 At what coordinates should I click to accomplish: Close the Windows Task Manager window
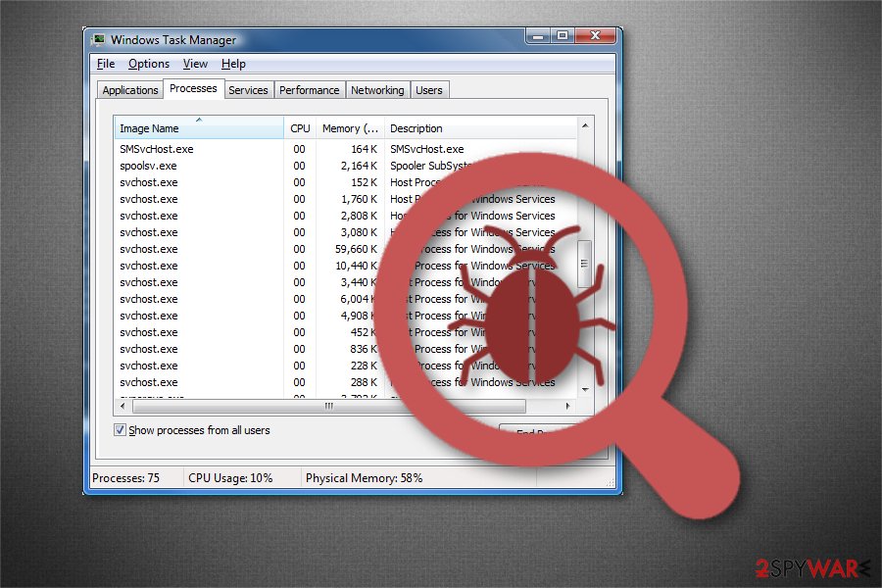tap(595, 36)
